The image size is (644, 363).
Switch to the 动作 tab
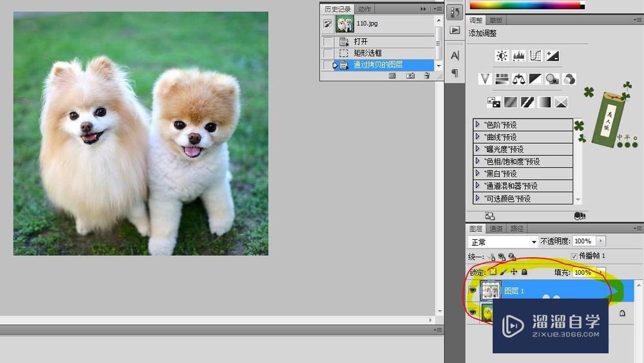365,8
